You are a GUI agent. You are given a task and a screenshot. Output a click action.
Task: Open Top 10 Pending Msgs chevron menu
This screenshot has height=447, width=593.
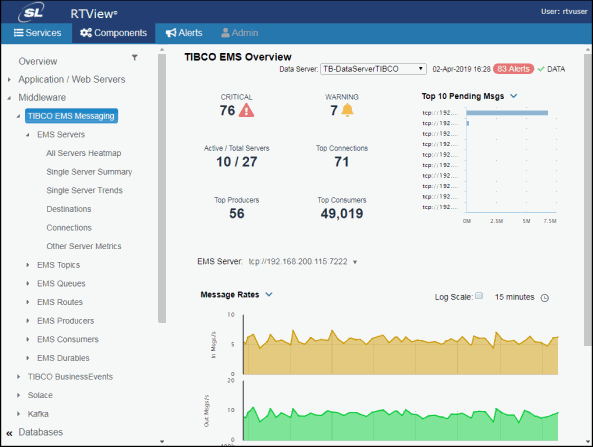513,96
